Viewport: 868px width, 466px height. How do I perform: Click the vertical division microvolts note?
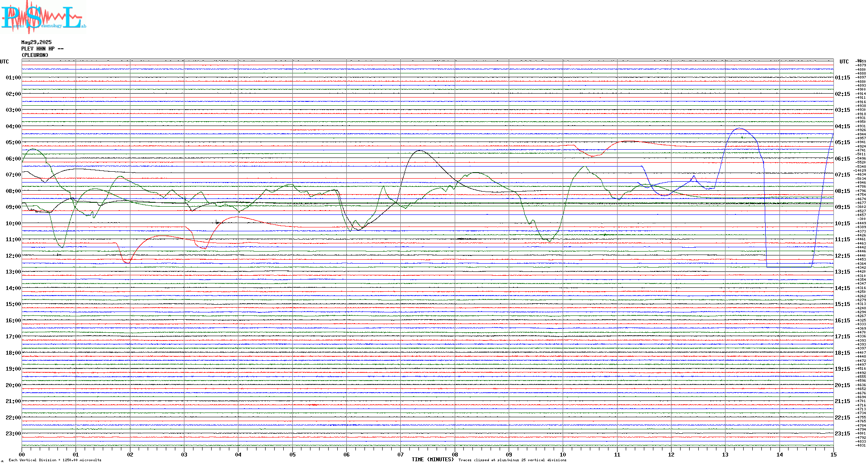tap(55, 460)
